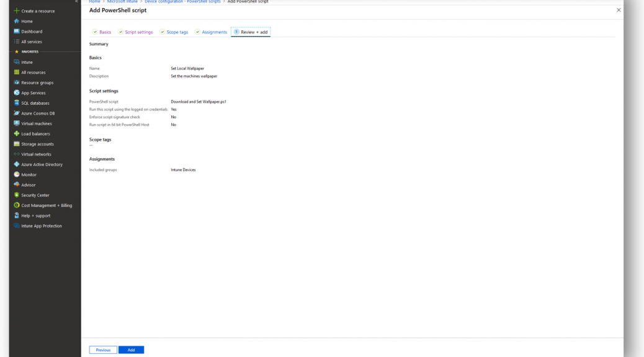Open the Dashboard icon in sidebar
Viewport: 644px width, 357px height.
click(x=16, y=31)
